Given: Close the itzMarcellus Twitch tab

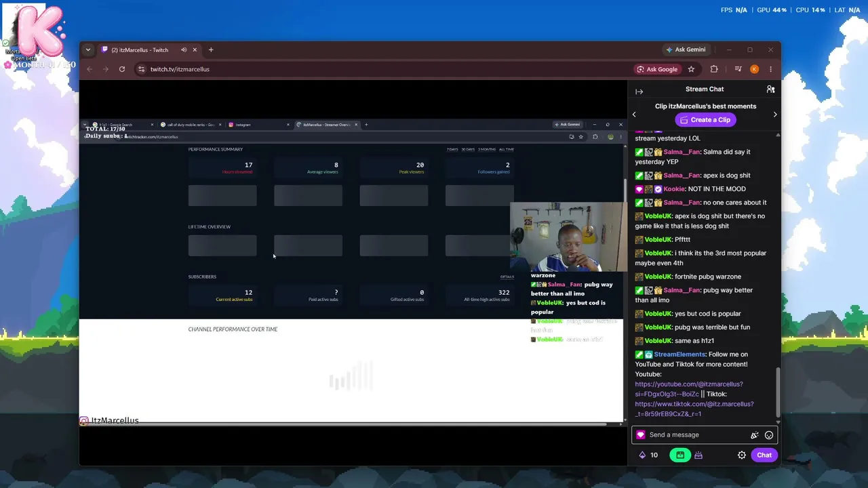Looking at the screenshot, I should click(195, 49).
